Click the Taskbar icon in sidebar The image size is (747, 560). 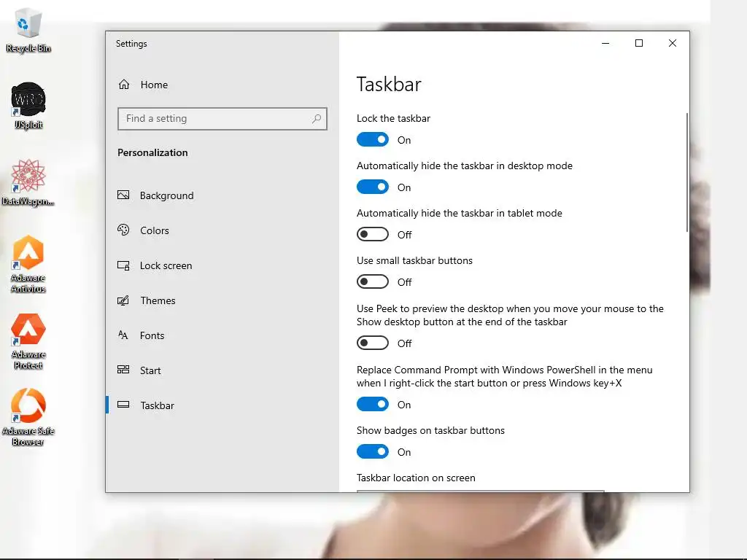pyautogui.click(x=123, y=405)
